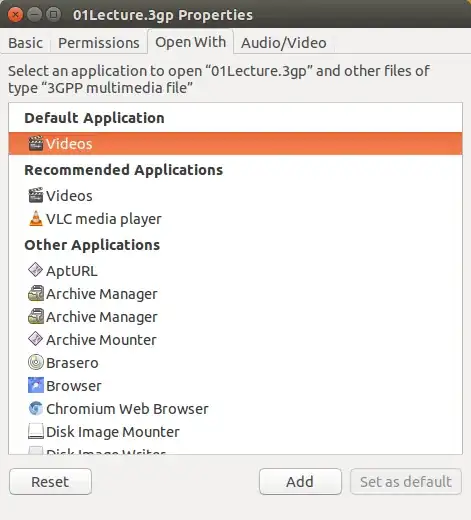This screenshot has width=471, height=520.
Task: Pick the AptURL application icon
Action: [x=35, y=270]
